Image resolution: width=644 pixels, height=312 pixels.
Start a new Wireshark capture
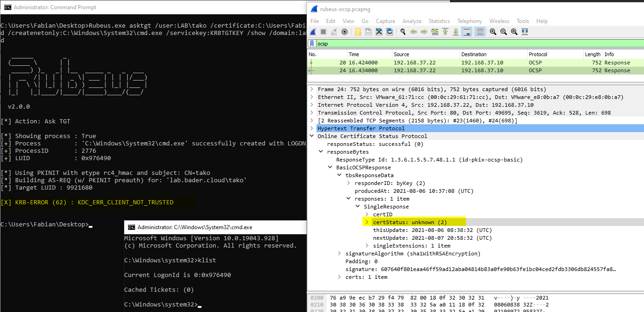click(x=313, y=31)
